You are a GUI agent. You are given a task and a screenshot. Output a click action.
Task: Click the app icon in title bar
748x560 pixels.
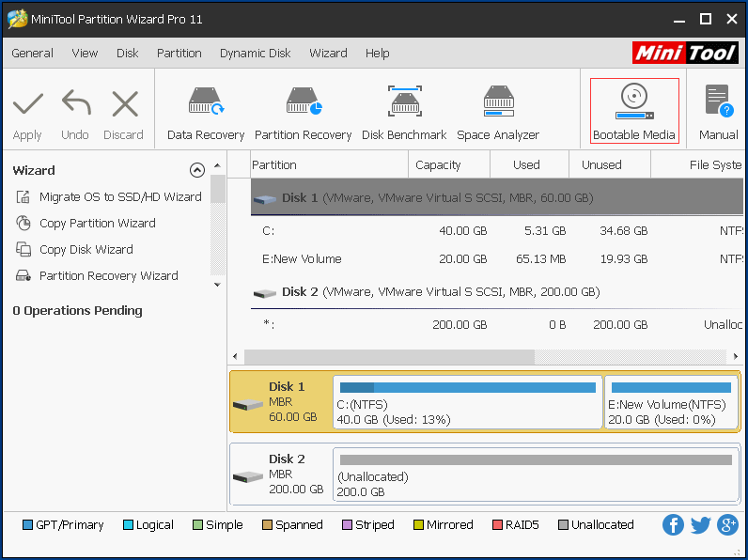point(17,19)
